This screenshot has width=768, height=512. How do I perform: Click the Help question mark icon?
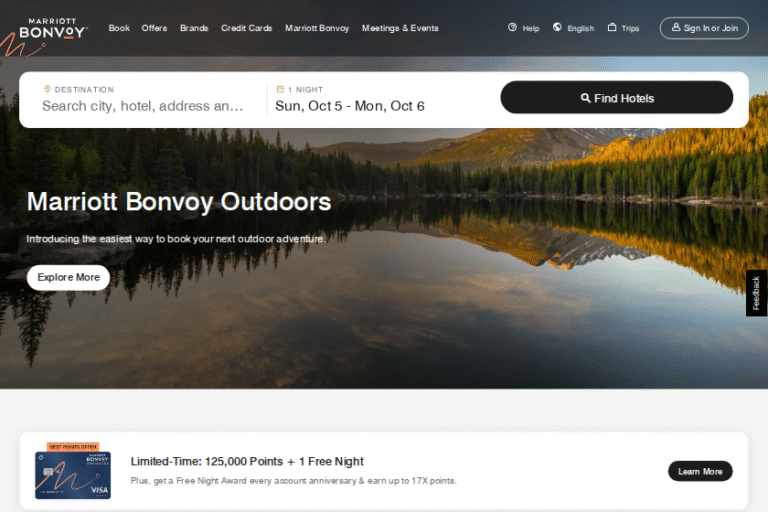(x=512, y=27)
